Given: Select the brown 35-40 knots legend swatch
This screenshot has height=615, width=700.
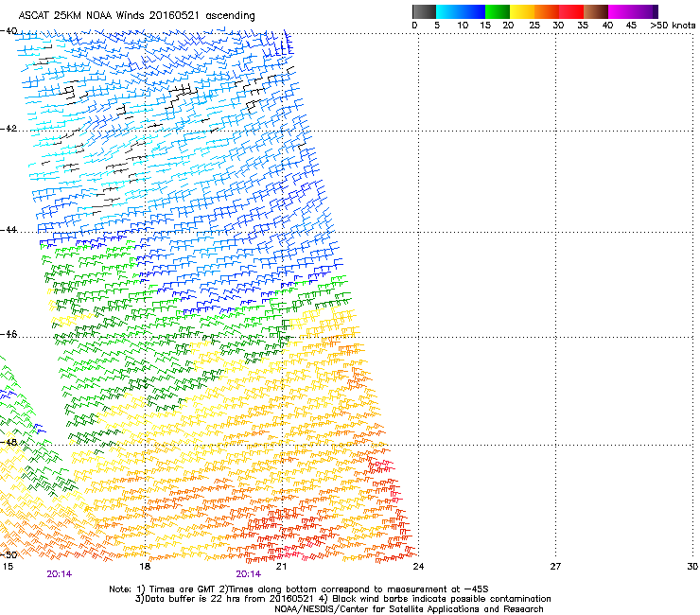Looking at the screenshot, I should pyautogui.click(x=596, y=11).
